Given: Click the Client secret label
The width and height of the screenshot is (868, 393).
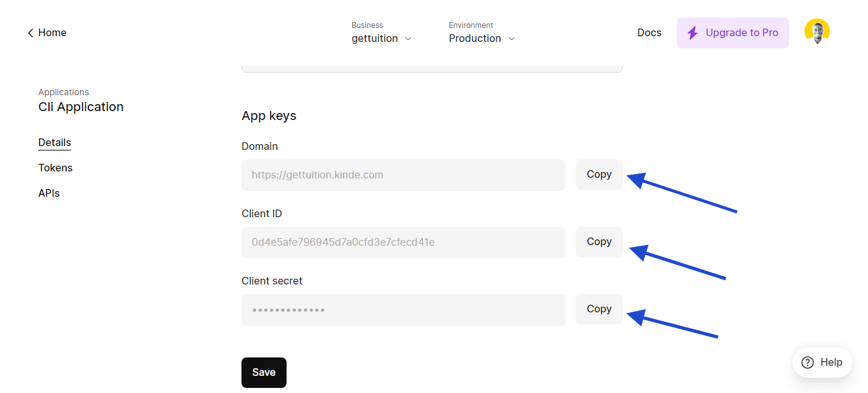Looking at the screenshot, I should click(272, 281).
